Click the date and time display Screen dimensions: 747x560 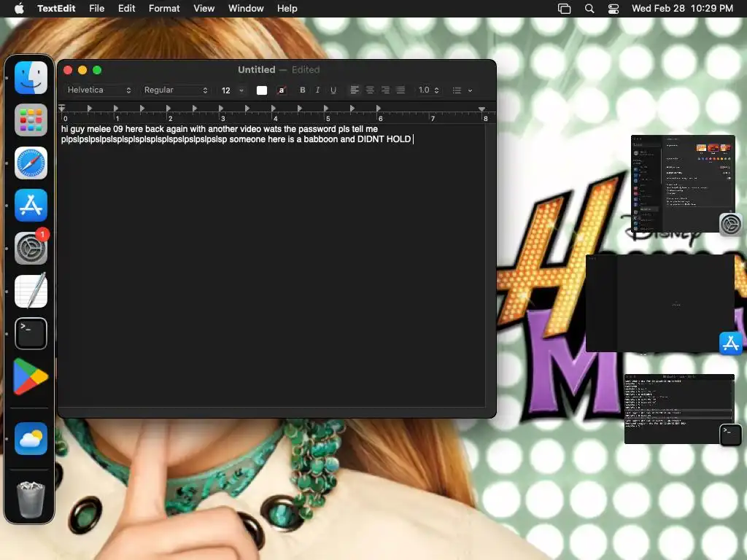[x=682, y=8]
